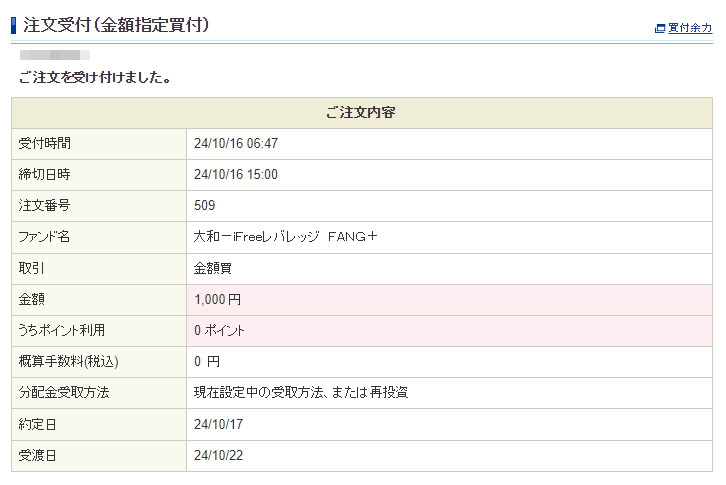Click the window icon beside 買付余力
Image resolution: width=726 pixels, height=485 pixels.
(x=660, y=28)
